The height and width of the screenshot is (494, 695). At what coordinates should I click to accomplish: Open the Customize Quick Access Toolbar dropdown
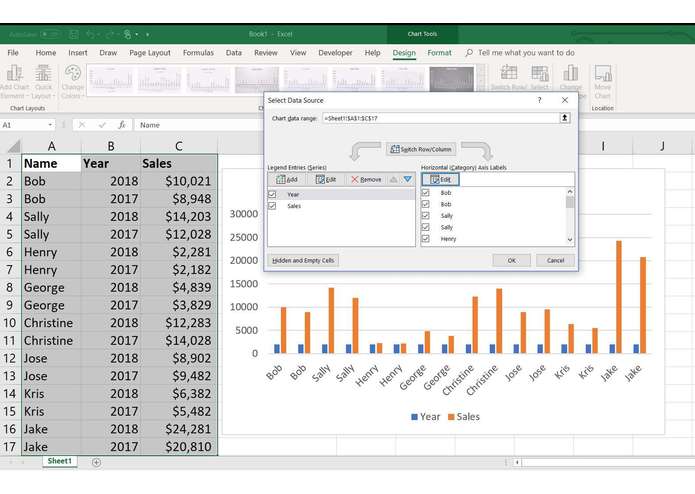tap(147, 35)
